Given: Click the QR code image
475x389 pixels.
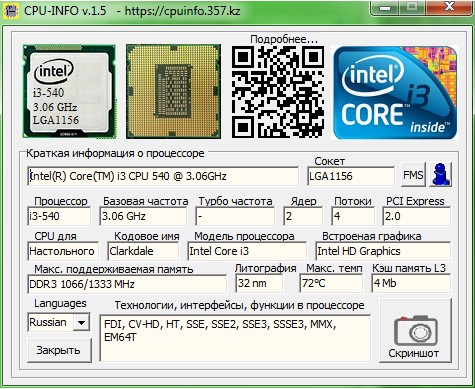Looking at the screenshot, I should coord(278,92).
